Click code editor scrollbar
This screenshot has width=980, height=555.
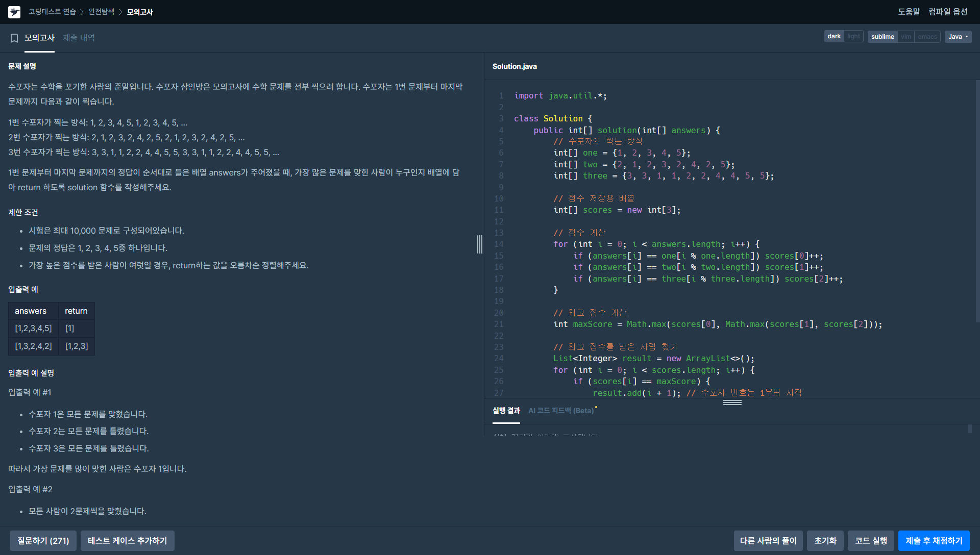point(977,201)
